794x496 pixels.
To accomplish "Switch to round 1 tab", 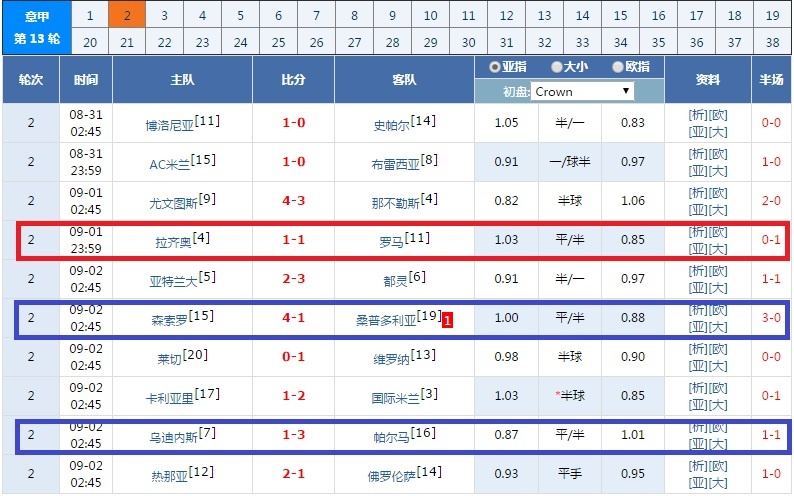I will click(x=90, y=15).
